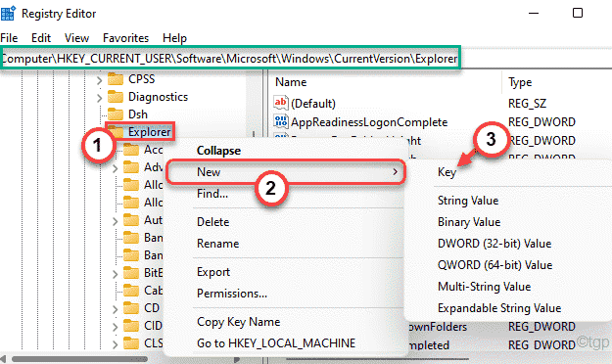Click the tree pane left scroll arrow
Image resolution: width=612 pixels, height=364 pixels.
[3, 359]
